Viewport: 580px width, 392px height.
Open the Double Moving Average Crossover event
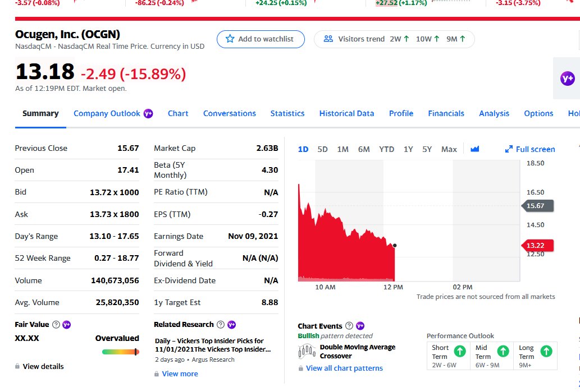click(x=358, y=352)
